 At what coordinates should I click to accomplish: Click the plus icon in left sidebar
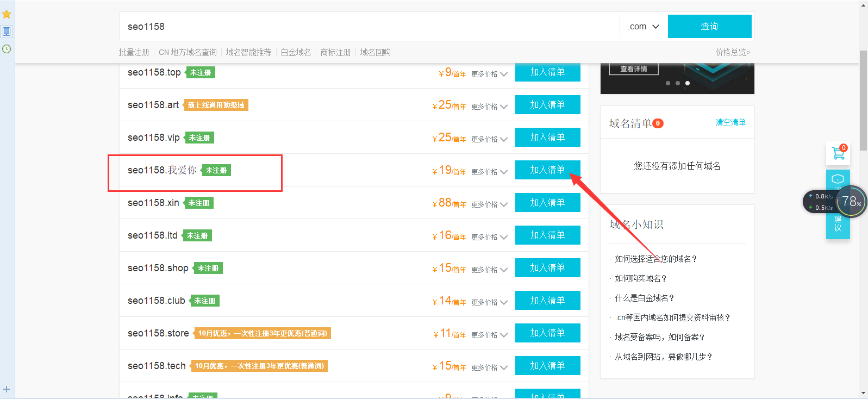(x=7, y=389)
